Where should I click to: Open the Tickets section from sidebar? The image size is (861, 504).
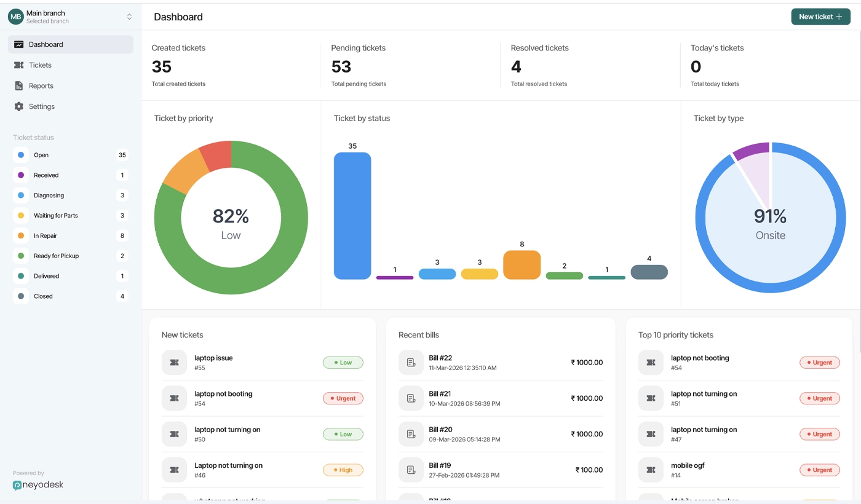click(x=39, y=65)
